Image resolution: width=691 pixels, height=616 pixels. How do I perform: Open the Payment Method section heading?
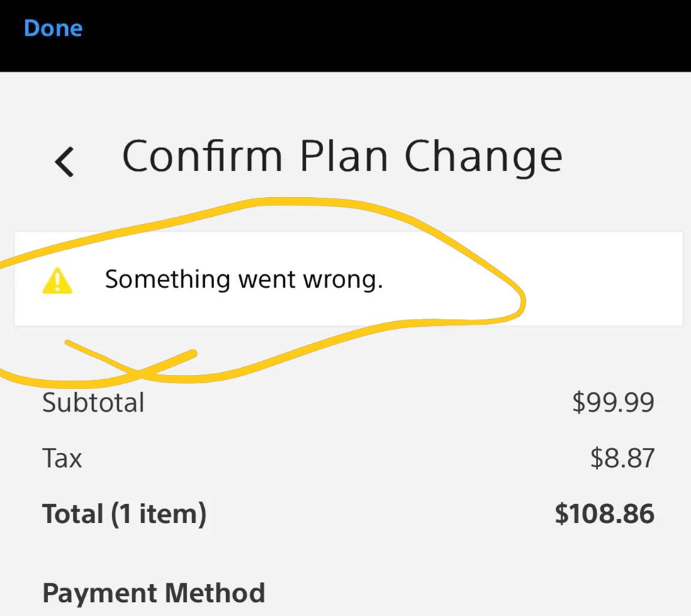click(154, 593)
